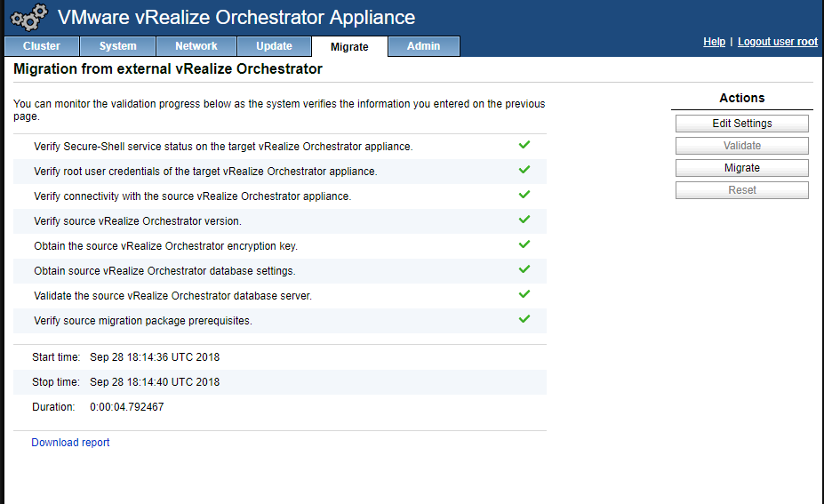This screenshot has width=824, height=504.
Task: Click the migration package prerequisites green checkmark
Action: tap(524, 318)
